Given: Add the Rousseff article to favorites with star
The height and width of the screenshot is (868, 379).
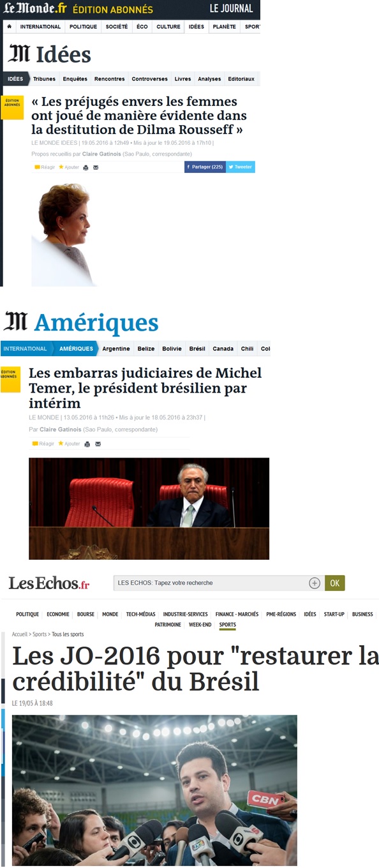Looking at the screenshot, I should [x=69, y=167].
